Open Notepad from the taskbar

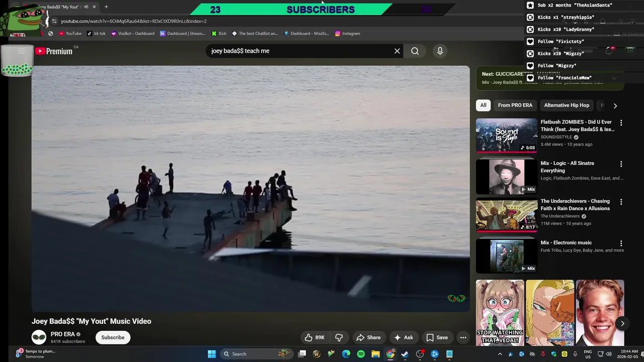pyautogui.click(x=449, y=354)
